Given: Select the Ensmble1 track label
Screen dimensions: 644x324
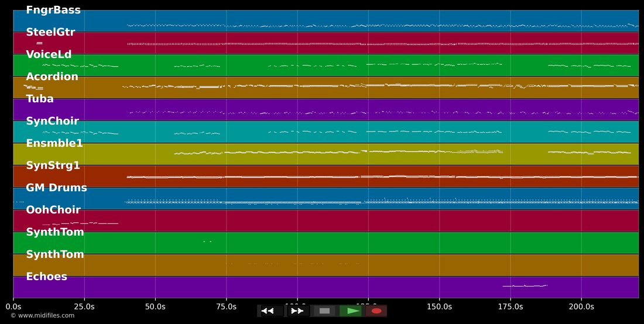Looking at the screenshot, I should (x=54, y=143).
